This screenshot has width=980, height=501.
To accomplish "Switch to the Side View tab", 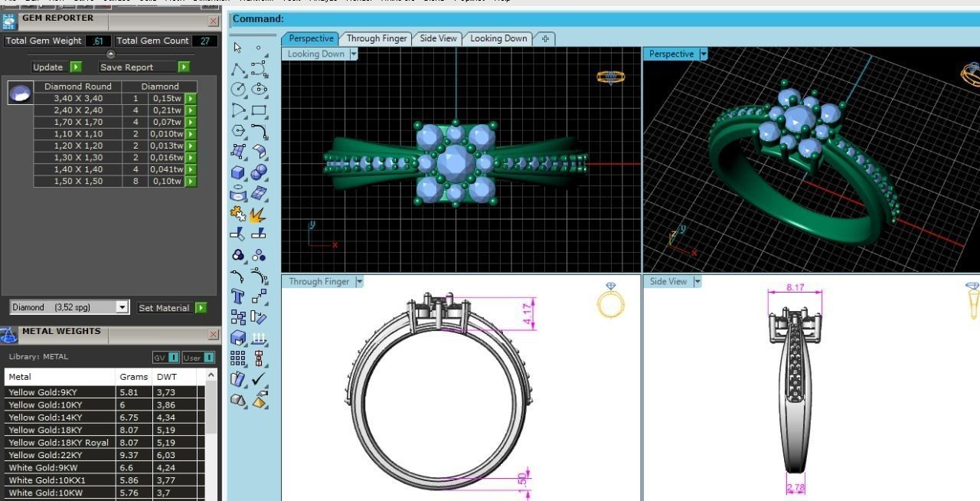I will click(x=438, y=38).
